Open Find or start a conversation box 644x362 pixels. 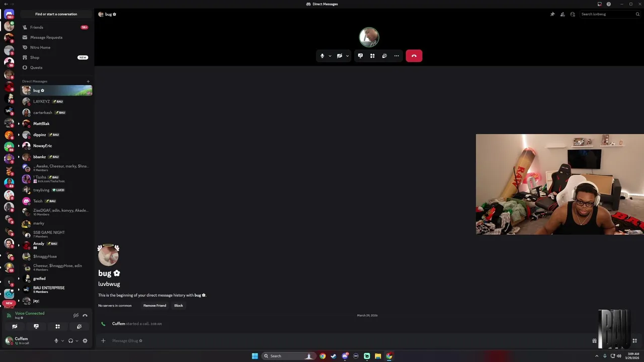[56, 14]
